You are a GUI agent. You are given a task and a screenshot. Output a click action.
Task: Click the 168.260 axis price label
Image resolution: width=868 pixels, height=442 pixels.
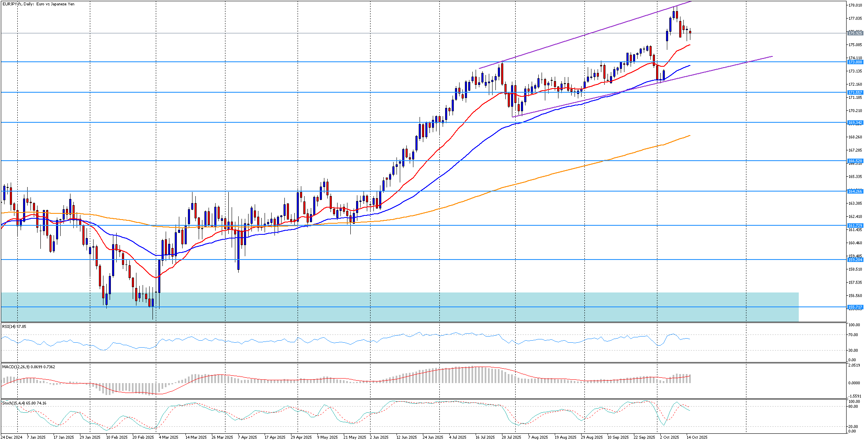[x=855, y=137]
